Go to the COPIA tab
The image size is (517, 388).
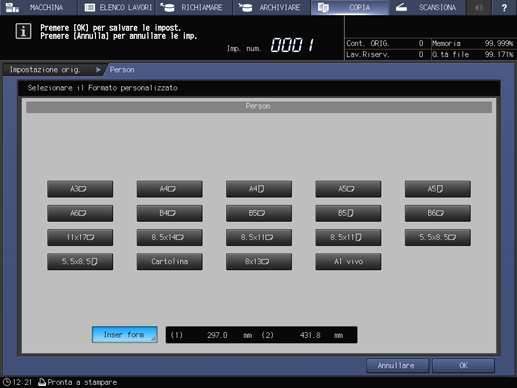tap(349, 7)
